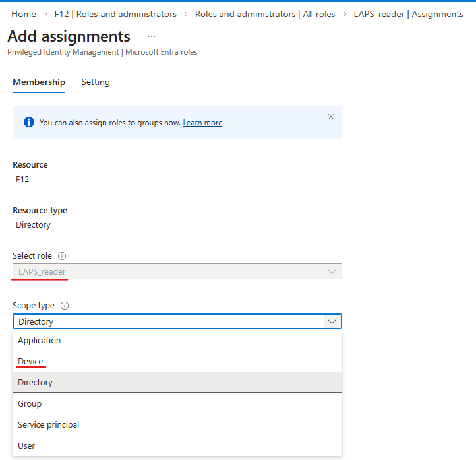Open the ellipsis more options menu

tap(152, 36)
